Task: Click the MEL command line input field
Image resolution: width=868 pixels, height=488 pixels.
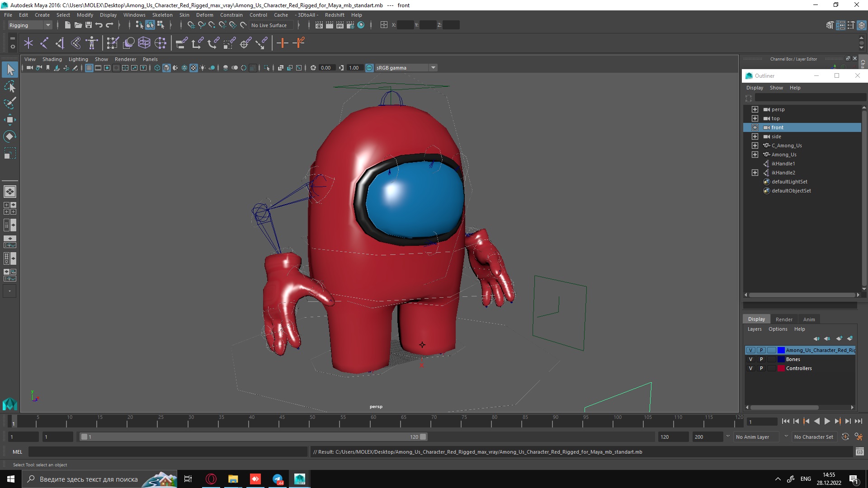Action: coord(168,452)
